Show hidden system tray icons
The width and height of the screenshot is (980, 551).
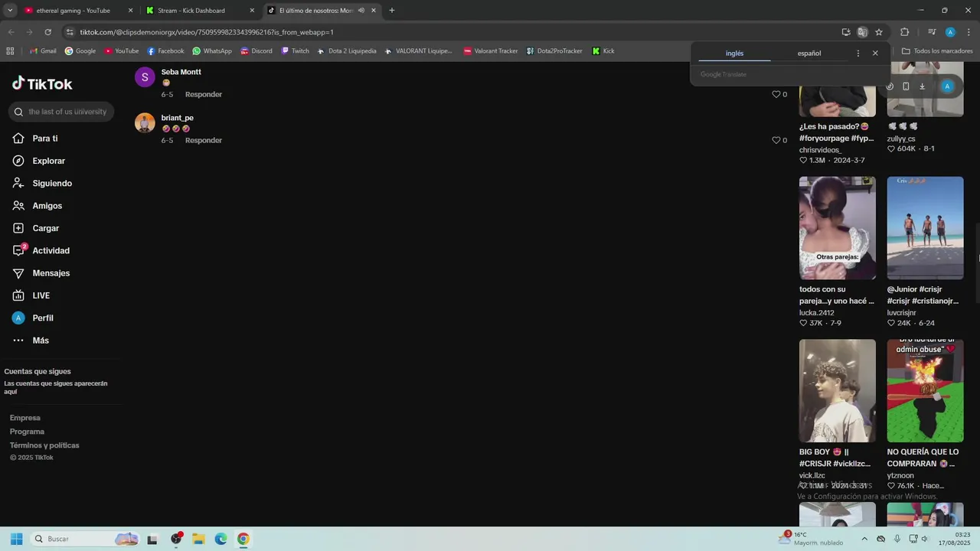coord(864,539)
